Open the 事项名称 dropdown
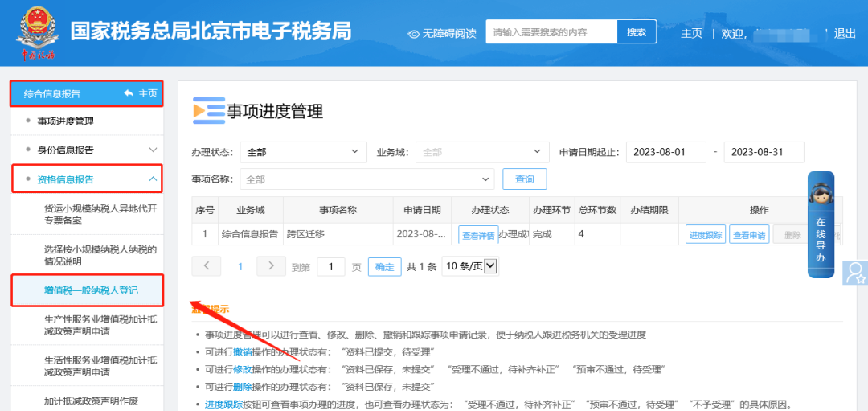This screenshot has height=411, width=868. pos(367,179)
